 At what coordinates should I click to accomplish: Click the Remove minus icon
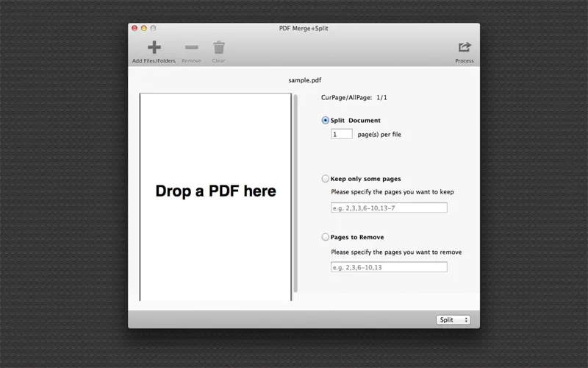(x=192, y=47)
